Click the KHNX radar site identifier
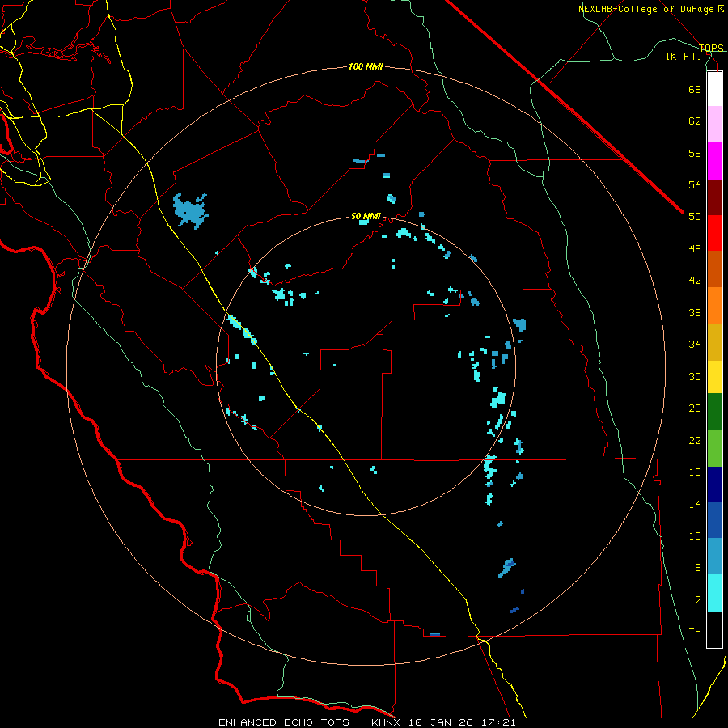This screenshot has width=728, height=728. tap(385, 722)
